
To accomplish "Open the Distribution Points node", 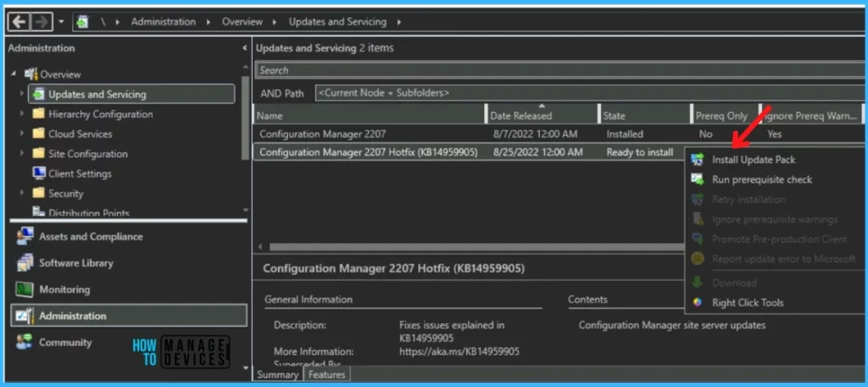I will click(88, 212).
